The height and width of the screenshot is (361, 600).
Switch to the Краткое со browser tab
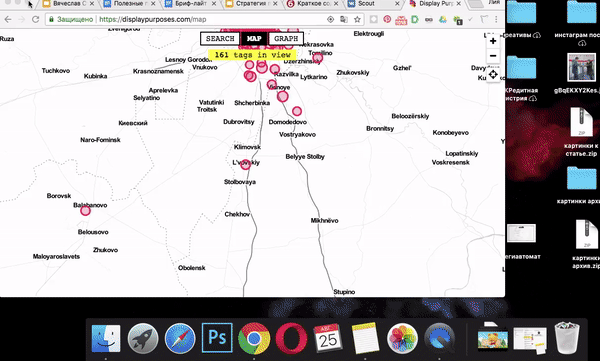pyautogui.click(x=311, y=4)
